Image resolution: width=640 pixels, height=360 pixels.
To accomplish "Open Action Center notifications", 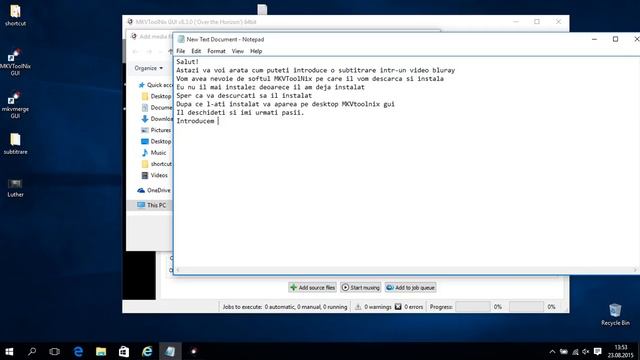I will click(598, 351).
